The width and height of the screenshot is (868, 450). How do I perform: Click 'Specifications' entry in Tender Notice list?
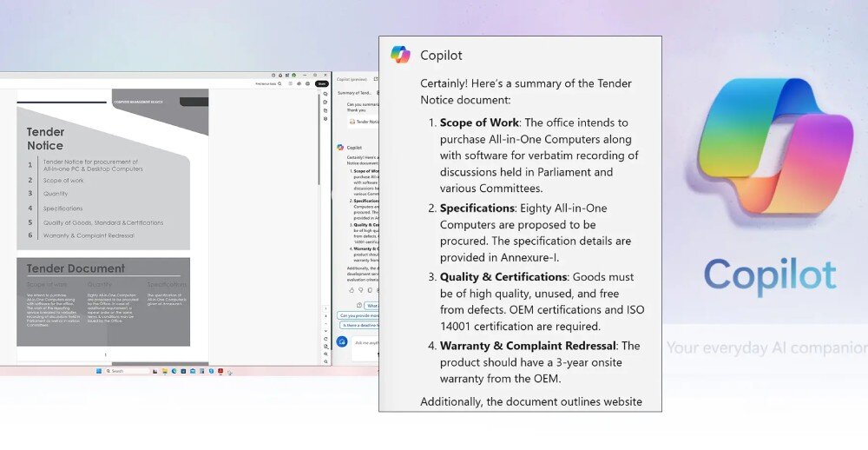(63, 208)
